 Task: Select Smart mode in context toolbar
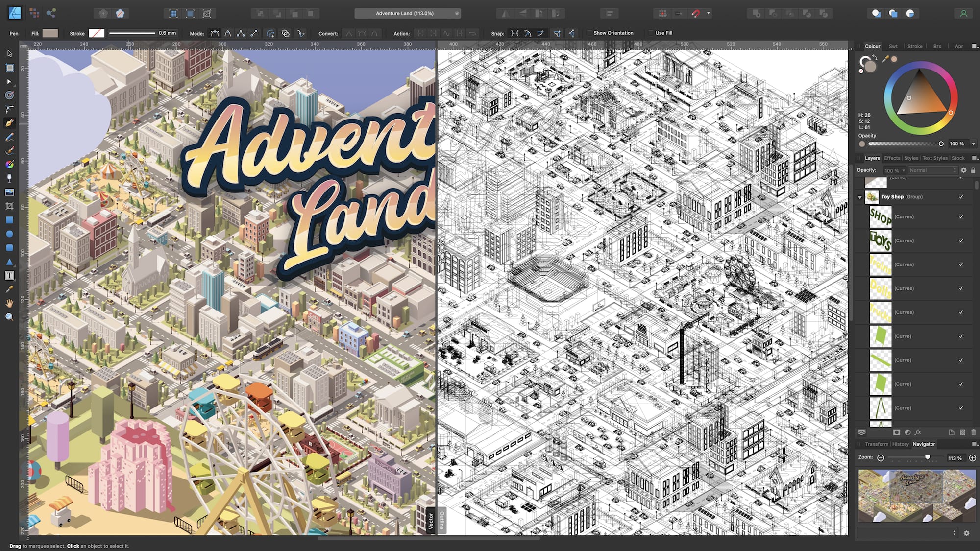[x=228, y=33]
